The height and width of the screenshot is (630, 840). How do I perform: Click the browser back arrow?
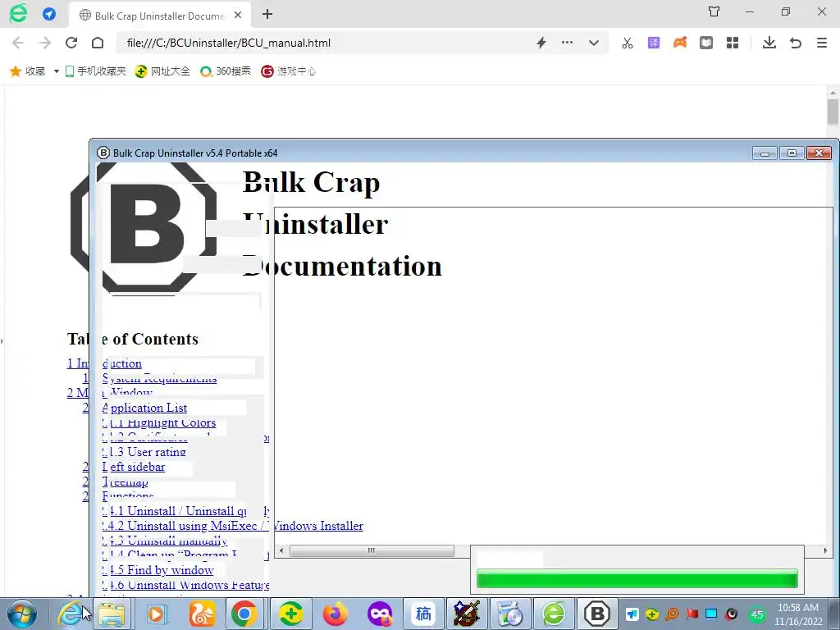click(18, 43)
